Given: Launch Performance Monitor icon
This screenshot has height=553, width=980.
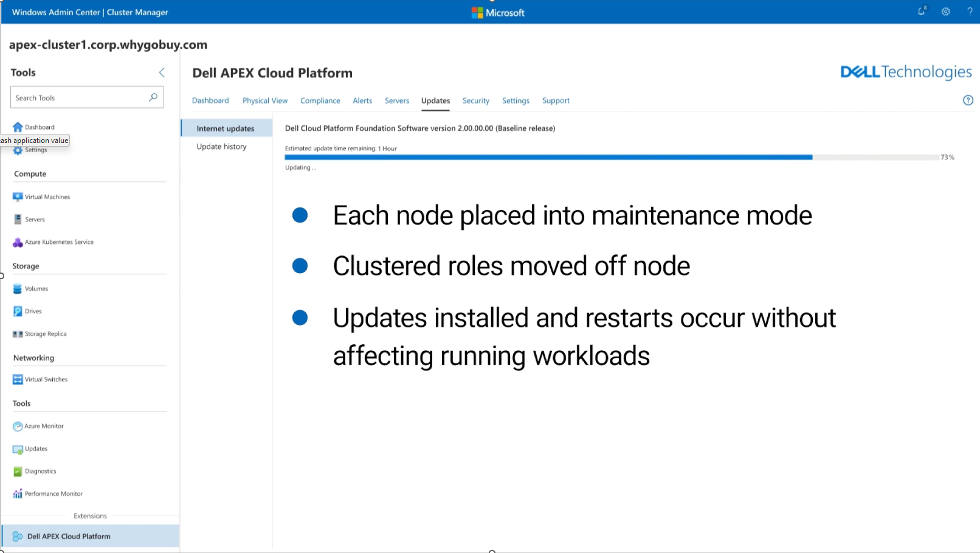Looking at the screenshot, I should 18,494.
